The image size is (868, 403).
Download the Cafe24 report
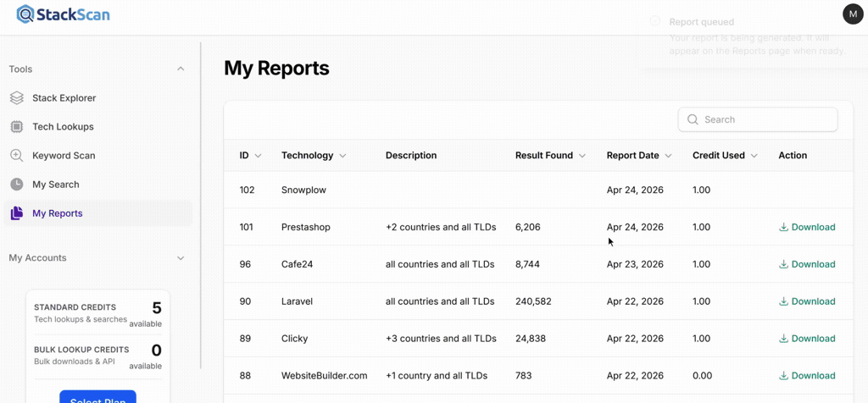click(807, 264)
